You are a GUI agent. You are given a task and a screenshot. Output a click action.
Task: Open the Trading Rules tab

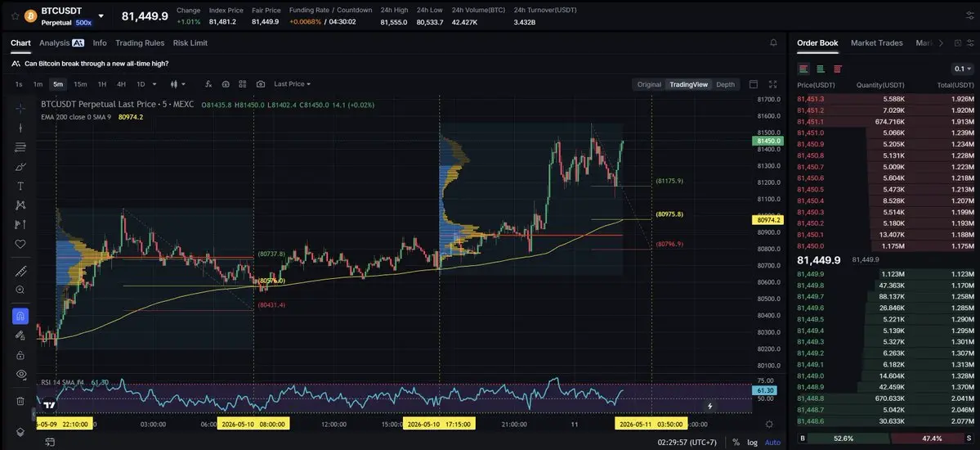(140, 43)
